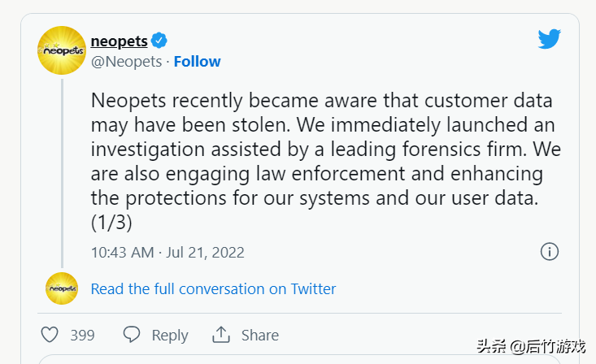Click the blue verified badge
This screenshot has height=364, width=596.
tap(160, 41)
